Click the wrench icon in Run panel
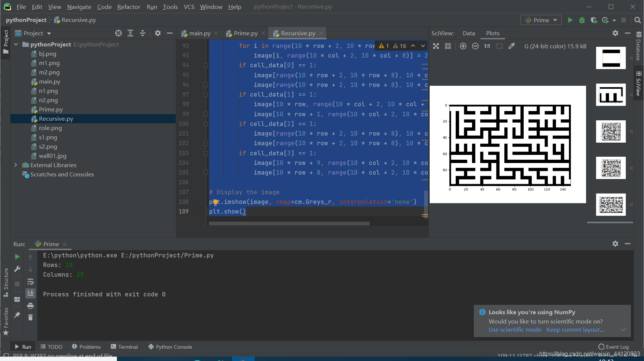The width and height of the screenshot is (644, 361). (x=17, y=269)
